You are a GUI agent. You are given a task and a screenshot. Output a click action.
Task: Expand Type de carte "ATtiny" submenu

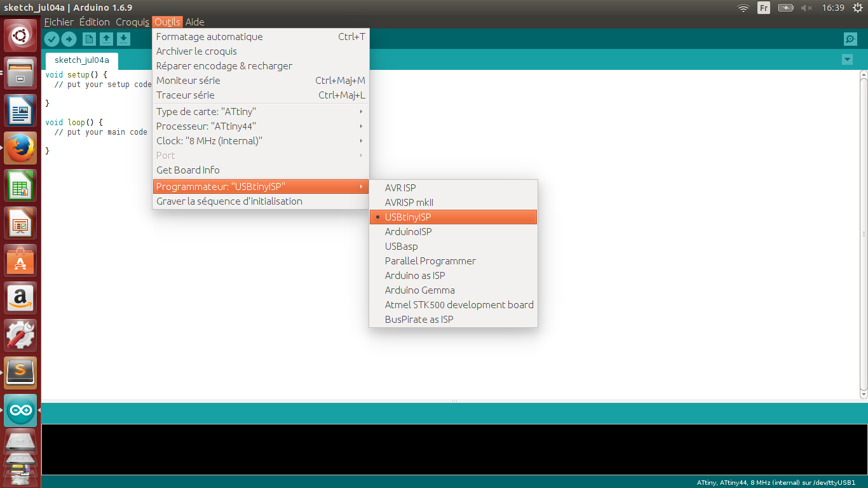[261, 112]
